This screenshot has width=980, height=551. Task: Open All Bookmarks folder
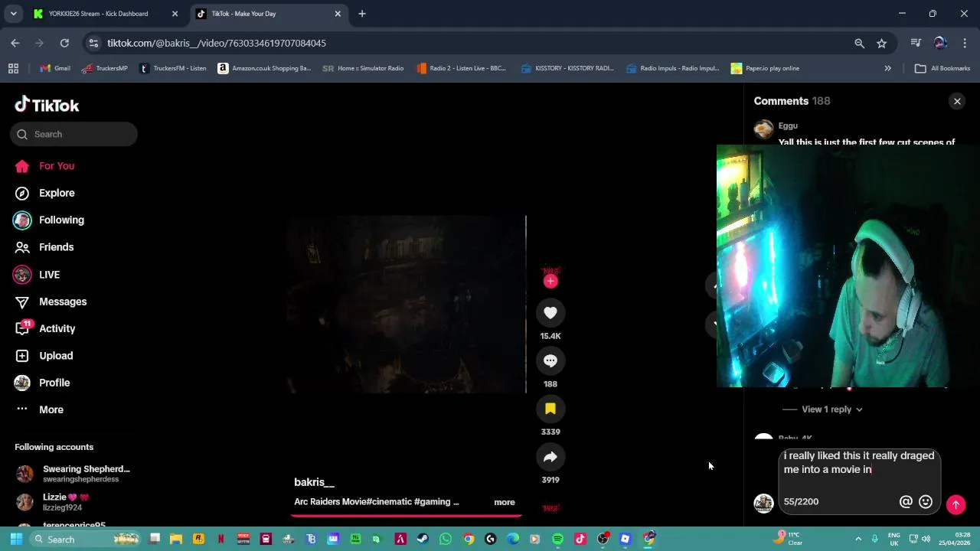click(942, 68)
